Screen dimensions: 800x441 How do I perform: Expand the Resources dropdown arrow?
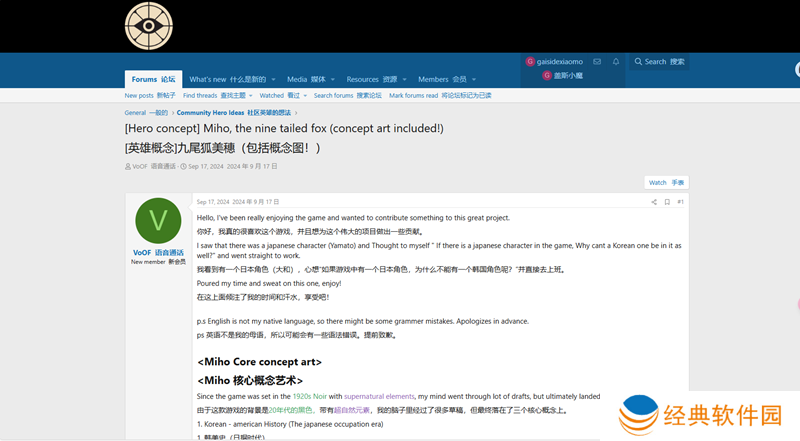pyautogui.click(x=404, y=80)
